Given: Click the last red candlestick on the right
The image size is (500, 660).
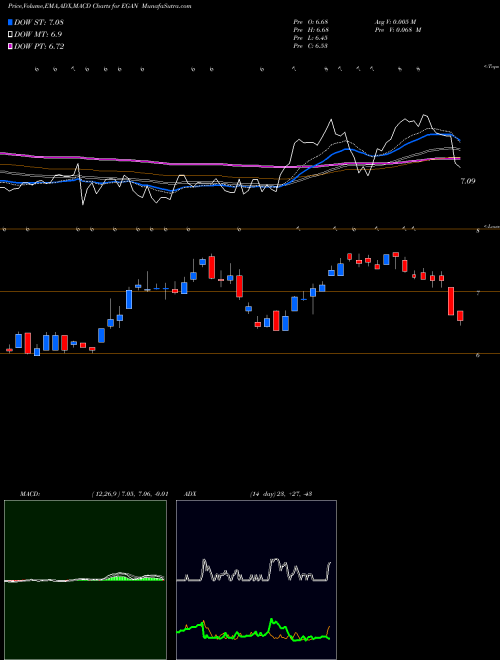Looking at the screenshot, I should click(x=460, y=316).
